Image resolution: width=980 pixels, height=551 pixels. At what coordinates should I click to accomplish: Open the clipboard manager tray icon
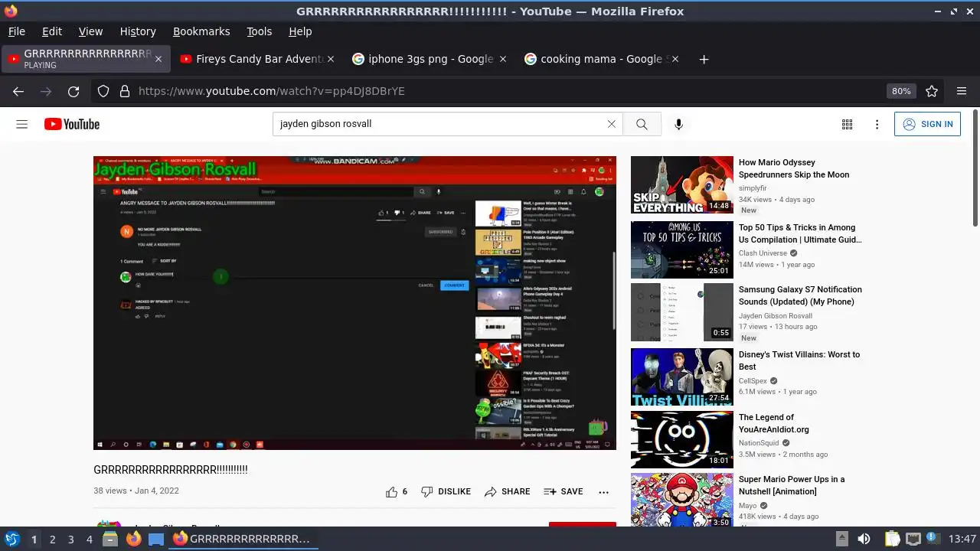pyautogui.click(x=893, y=539)
